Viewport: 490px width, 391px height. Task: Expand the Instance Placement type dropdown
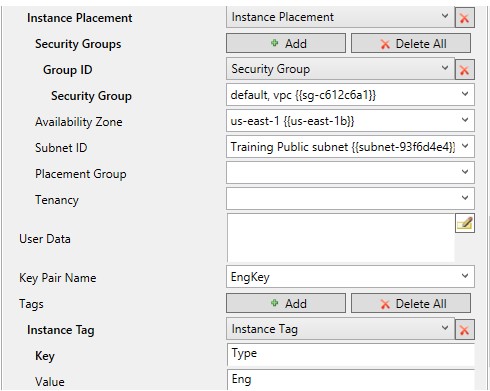(340, 17)
